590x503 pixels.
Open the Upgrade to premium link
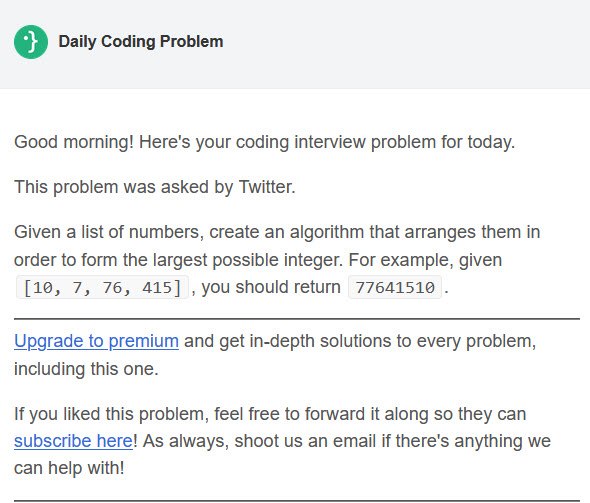click(x=96, y=341)
